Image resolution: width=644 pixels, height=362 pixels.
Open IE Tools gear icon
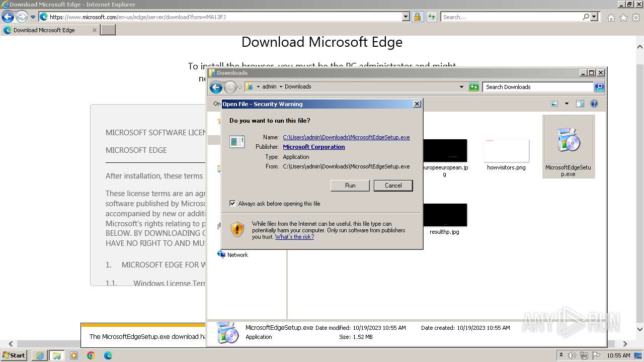(636, 18)
